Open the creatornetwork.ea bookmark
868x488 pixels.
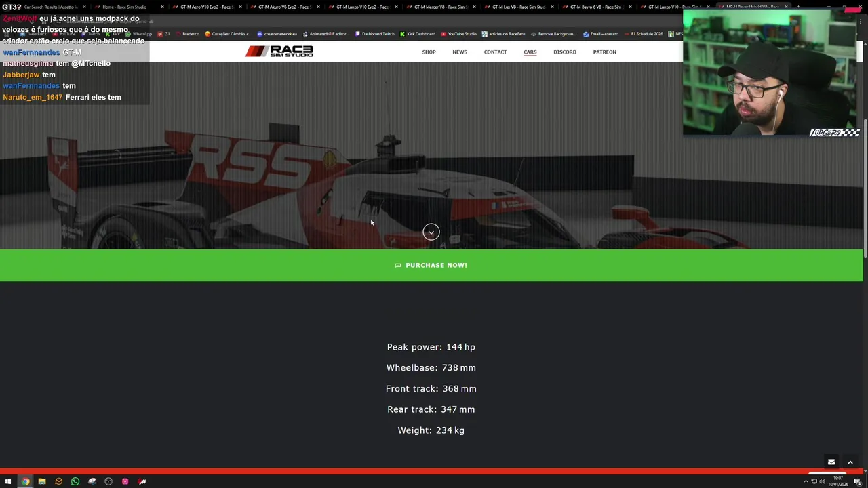click(277, 34)
